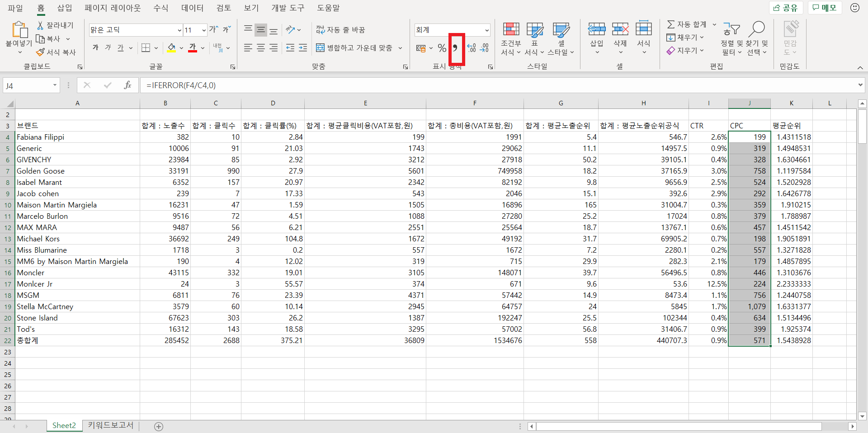Select middle vertical alignment

[x=261, y=30]
